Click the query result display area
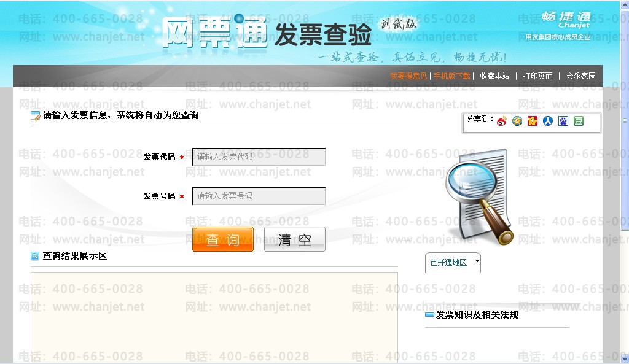The height and width of the screenshot is (364, 629). [x=214, y=317]
